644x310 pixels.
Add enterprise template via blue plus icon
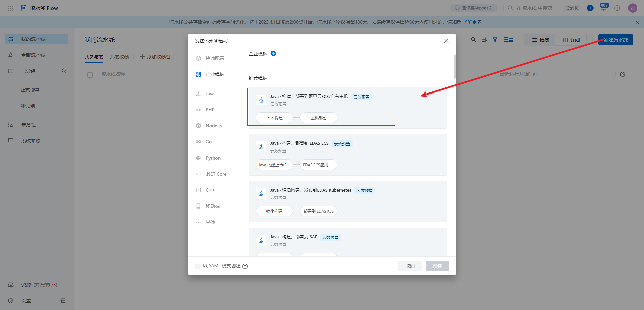(273, 53)
